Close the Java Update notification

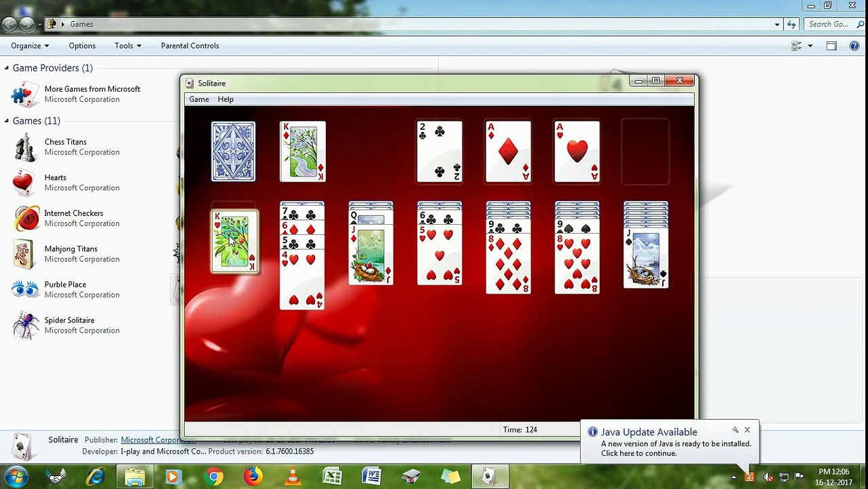point(747,430)
